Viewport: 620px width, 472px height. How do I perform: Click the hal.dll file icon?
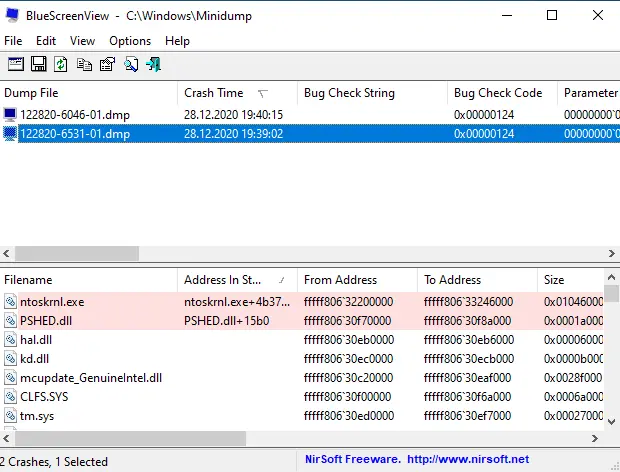[10, 340]
